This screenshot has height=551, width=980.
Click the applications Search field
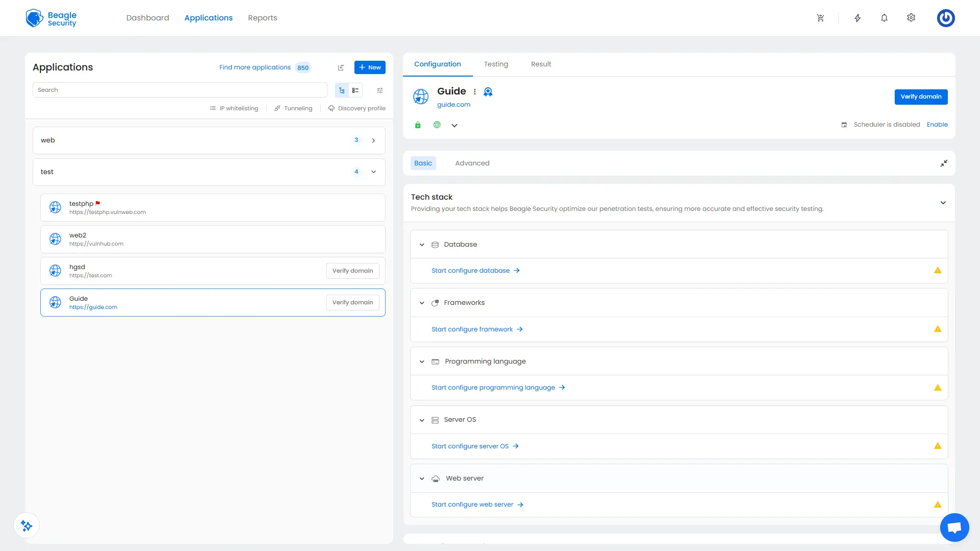pos(180,90)
